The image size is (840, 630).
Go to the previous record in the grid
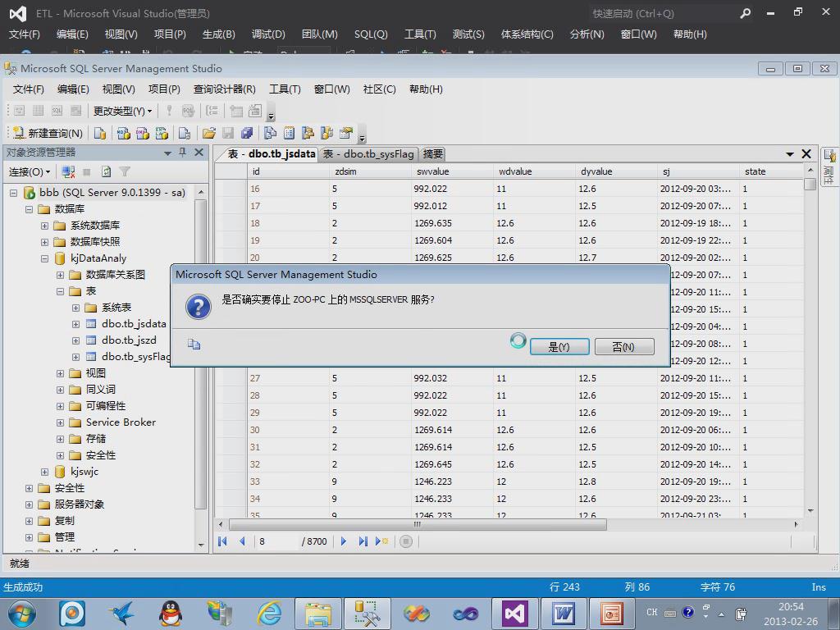tap(242, 541)
